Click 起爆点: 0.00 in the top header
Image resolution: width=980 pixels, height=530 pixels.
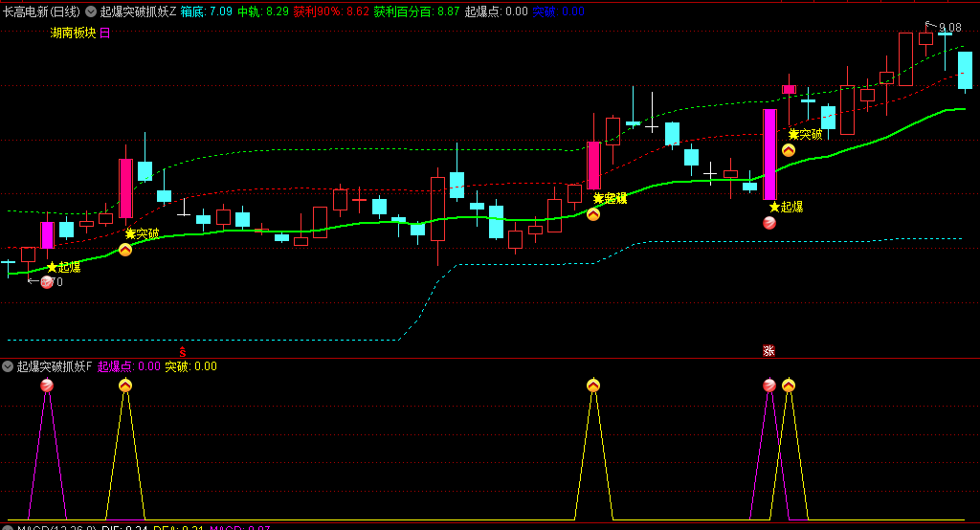pyautogui.click(x=497, y=11)
